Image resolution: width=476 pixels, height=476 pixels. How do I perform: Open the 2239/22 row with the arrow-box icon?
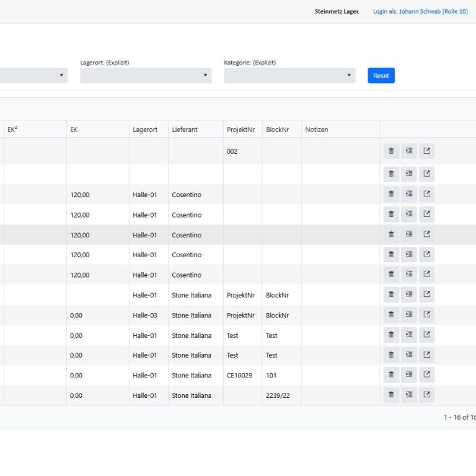[x=427, y=395]
